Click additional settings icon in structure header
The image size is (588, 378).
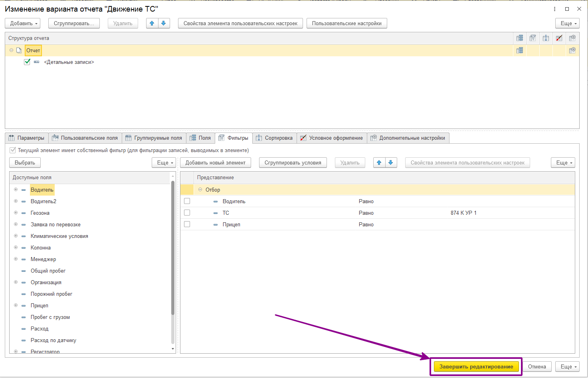pyautogui.click(x=572, y=38)
